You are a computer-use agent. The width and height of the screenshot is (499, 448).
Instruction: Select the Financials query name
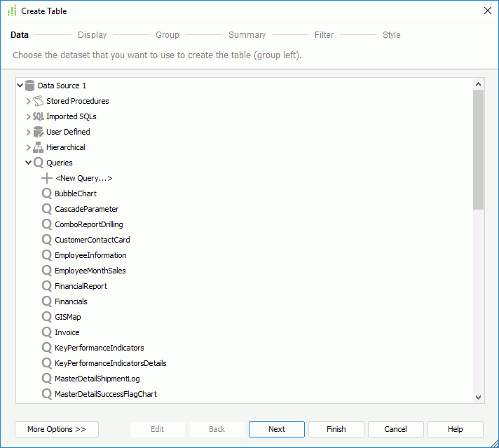[x=71, y=302]
